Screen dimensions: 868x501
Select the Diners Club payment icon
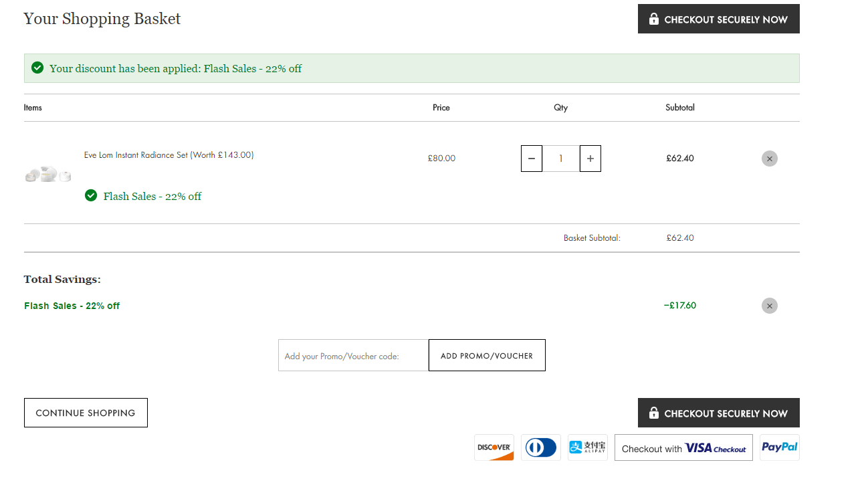541,447
